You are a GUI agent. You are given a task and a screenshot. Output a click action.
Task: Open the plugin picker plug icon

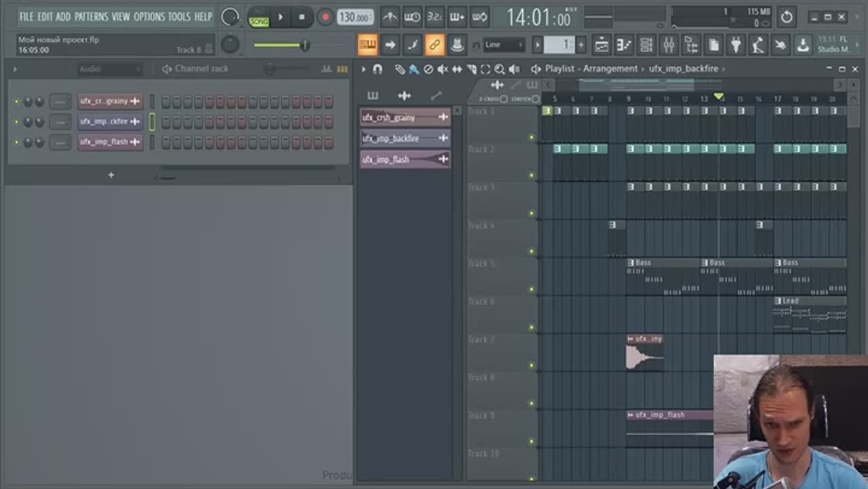[x=736, y=45]
